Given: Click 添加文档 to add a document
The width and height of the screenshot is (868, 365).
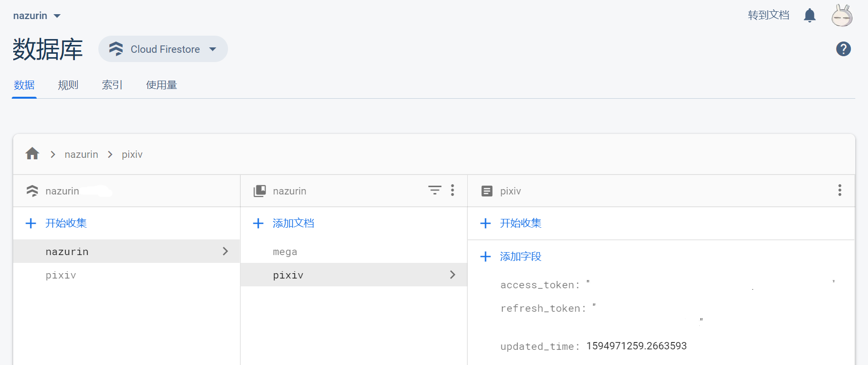Looking at the screenshot, I should (293, 223).
